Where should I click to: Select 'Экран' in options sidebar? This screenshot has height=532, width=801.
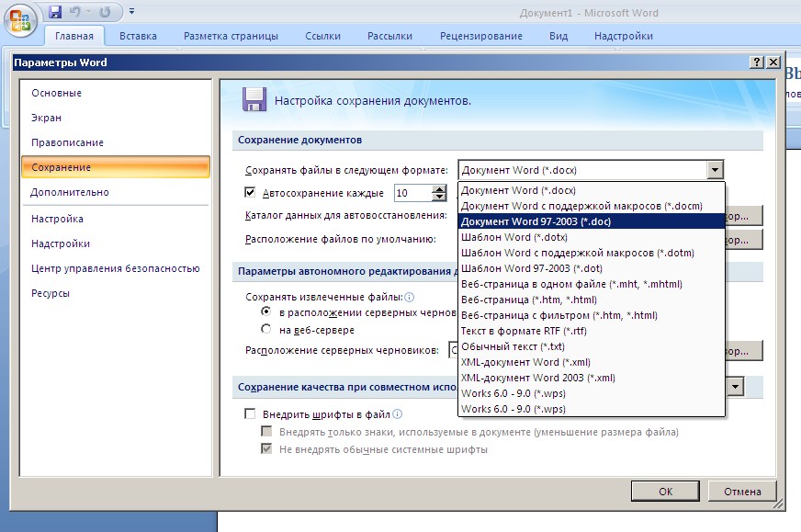tap(116, 118)
